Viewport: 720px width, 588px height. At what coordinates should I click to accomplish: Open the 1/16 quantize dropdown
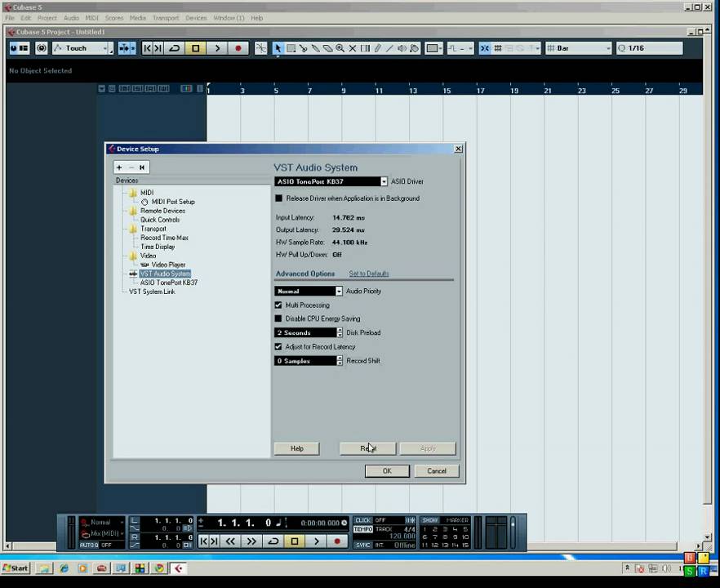point(649,48)
